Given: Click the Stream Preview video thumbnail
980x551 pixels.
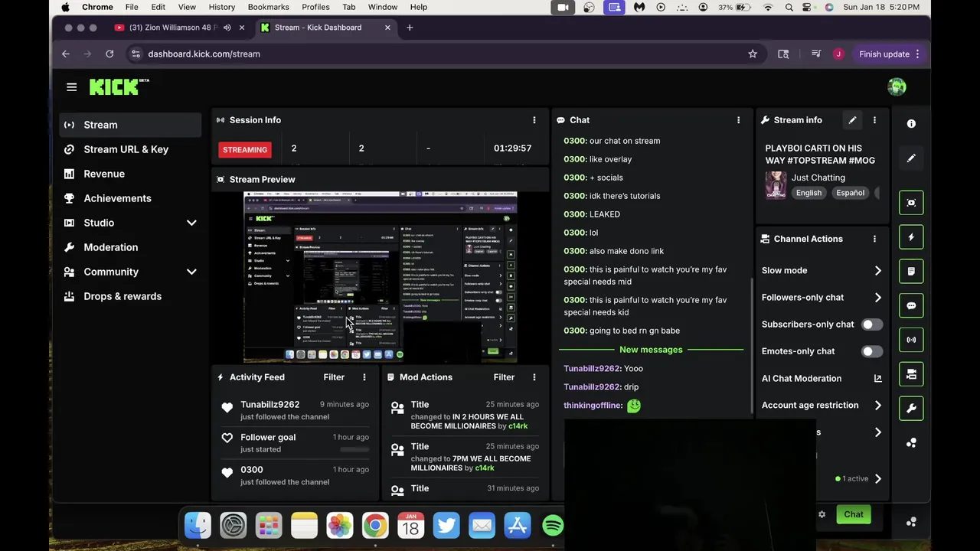Looking at the screenshot, I should (x=381, y=277).
